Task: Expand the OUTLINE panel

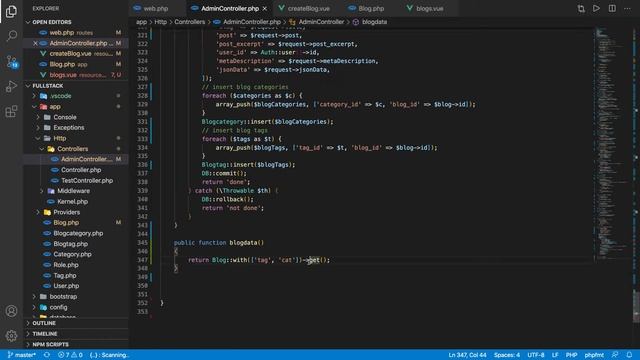Action: (x=44, y=323)
